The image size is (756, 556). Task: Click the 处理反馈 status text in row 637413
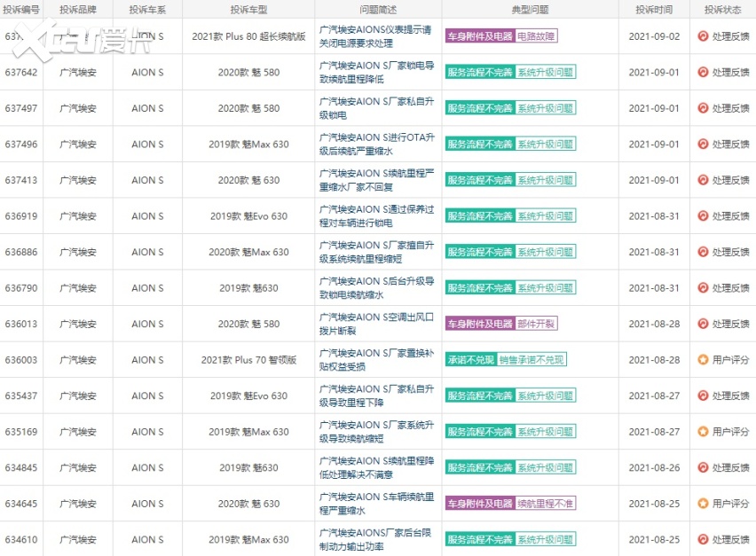point(731,180)
